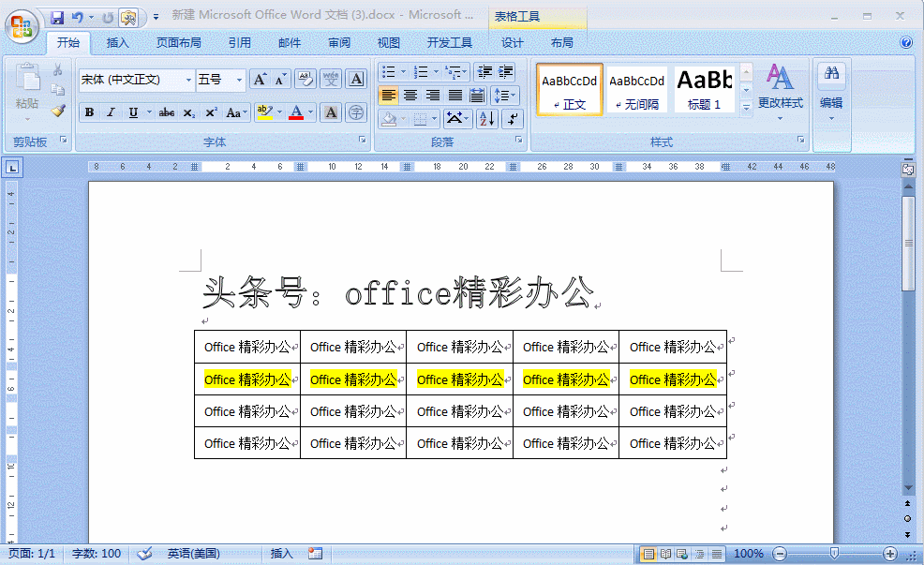Viewport: 924px width, 565px height.
Task: Switch to the 插入 (Insert) tab
Action: point(117,42)
